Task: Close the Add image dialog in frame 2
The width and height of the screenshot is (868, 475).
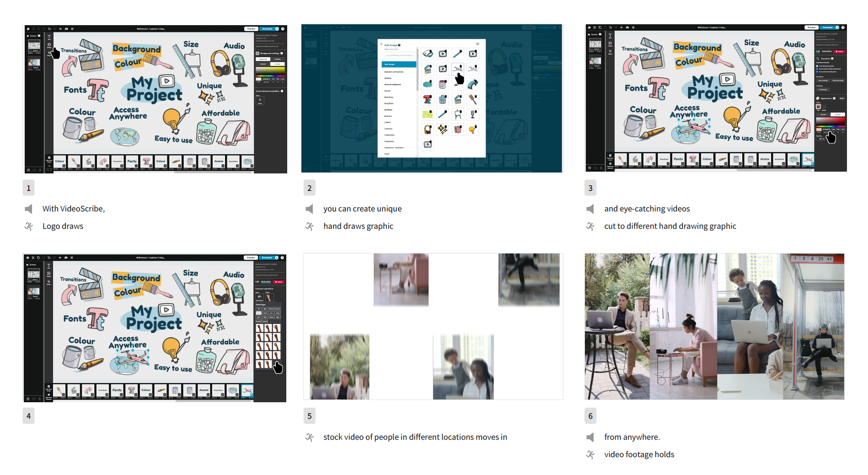Action: [381, 44]
